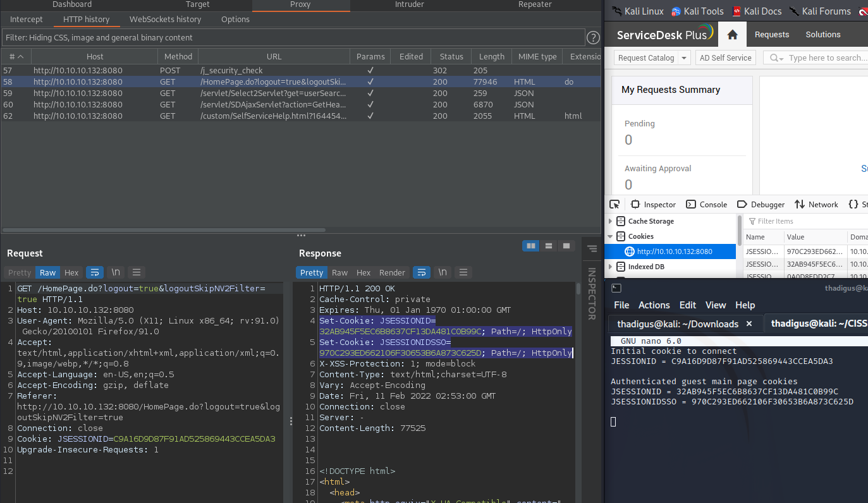The width and height of the screenshot is (868, 503).
Task: Select Raw view in Response panel
Action: click(340, 272)
